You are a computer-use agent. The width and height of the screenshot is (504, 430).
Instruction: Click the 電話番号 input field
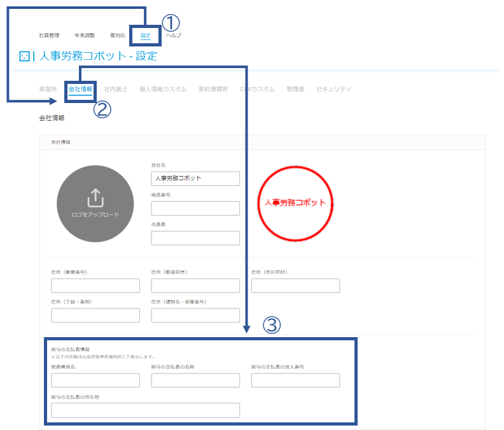coord(195,208)
